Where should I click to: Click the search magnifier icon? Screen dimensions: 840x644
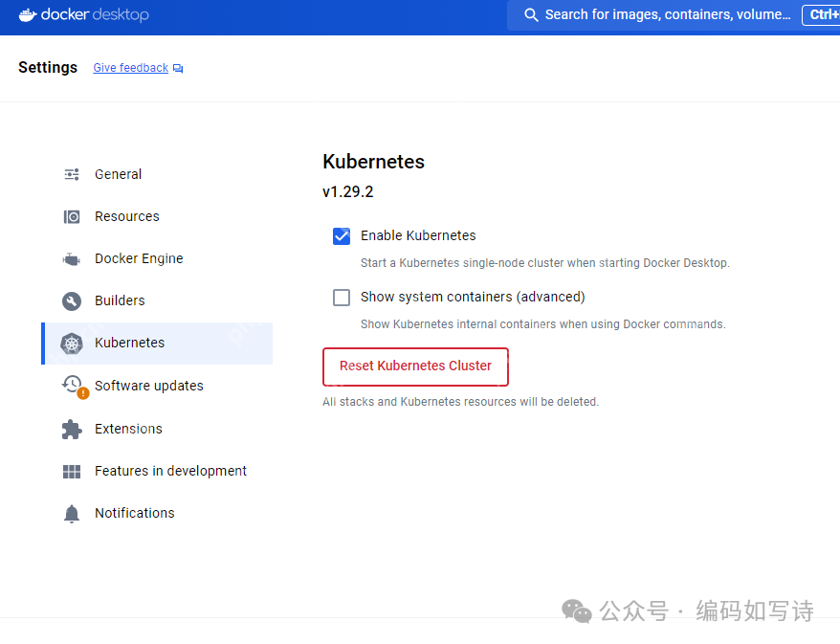(531, 15)
